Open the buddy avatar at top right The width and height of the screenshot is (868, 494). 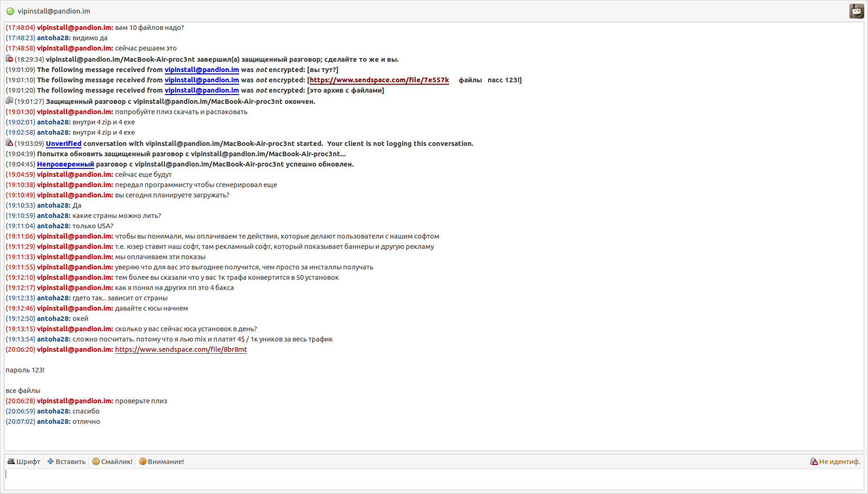pos(857,11)
